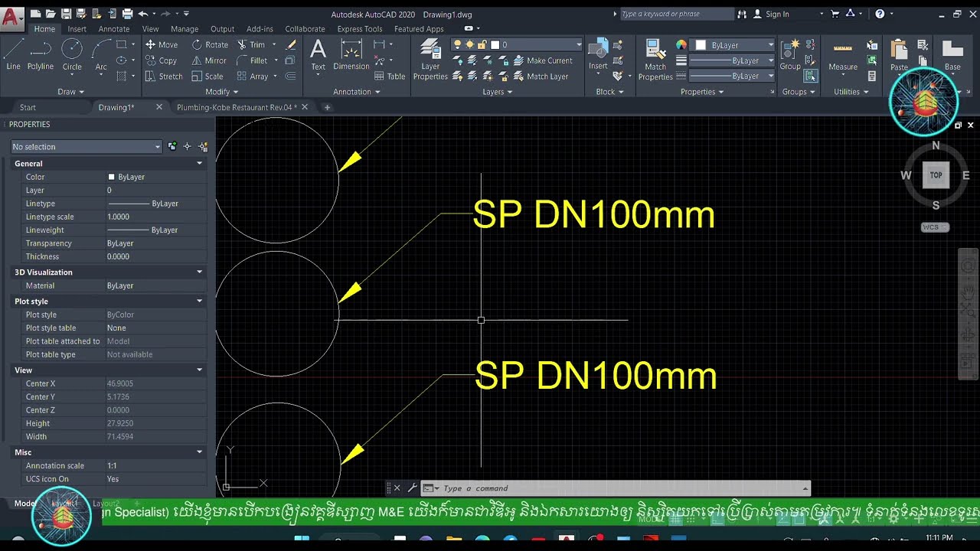The height and width of the screenshot is (551, 980).
Task: Choose the Copy tool
Action: [162, 60]
